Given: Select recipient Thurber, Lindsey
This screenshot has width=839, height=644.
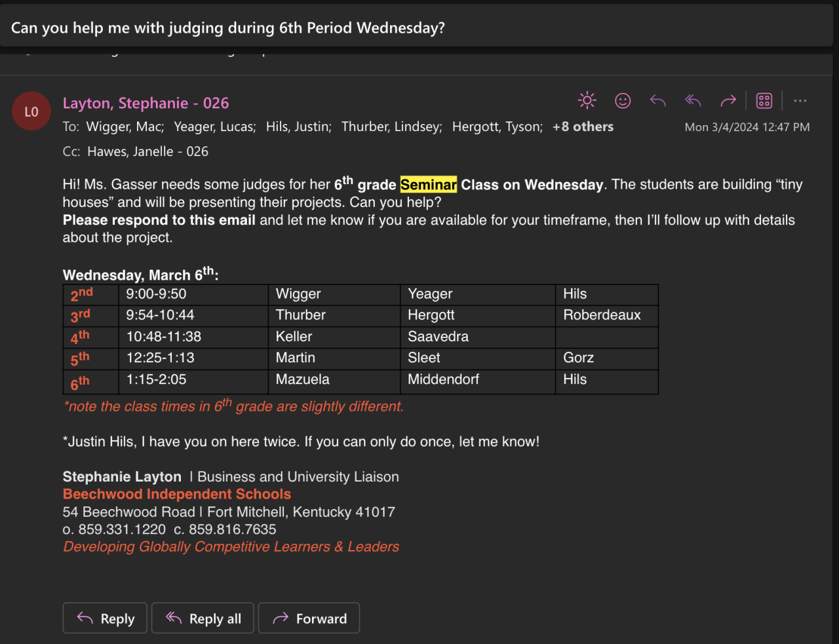Looking at the screenshot, I should (391, 127).
